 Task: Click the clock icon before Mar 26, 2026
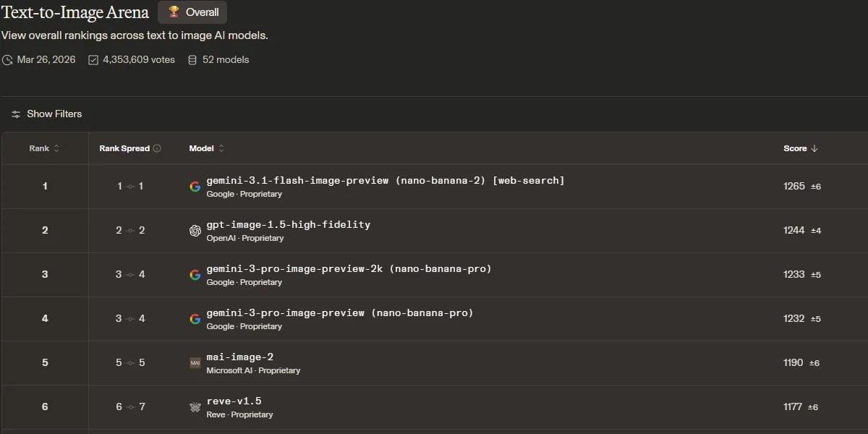7,59
